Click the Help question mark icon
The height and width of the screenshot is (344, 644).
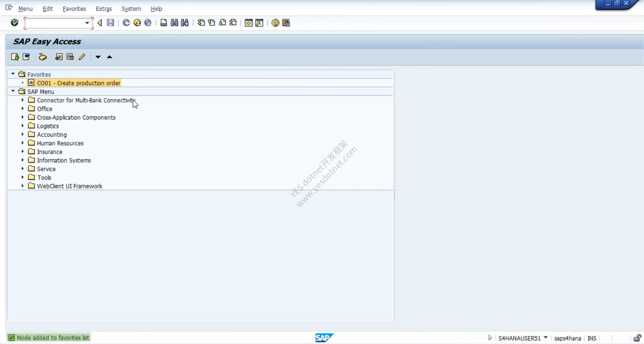pos(275,23)
